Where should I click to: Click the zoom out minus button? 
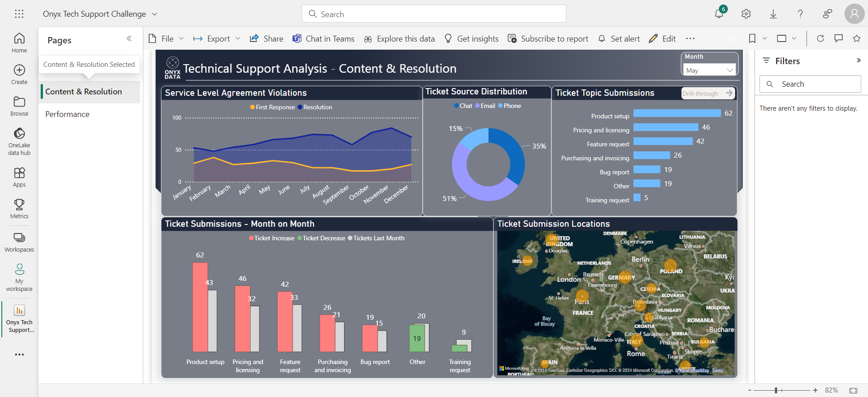[750, 390]
